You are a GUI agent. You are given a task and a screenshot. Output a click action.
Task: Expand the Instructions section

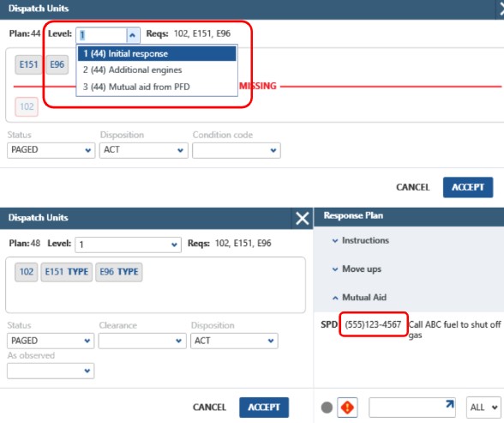[361, 240]
